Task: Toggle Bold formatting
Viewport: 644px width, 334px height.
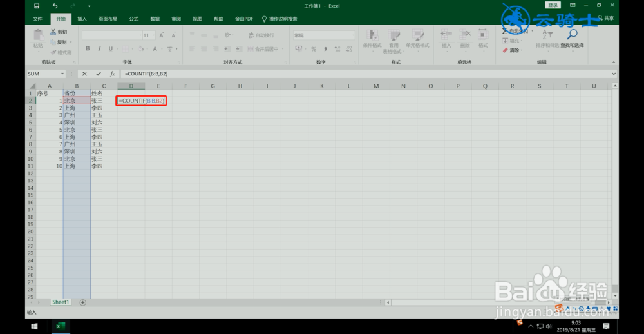Action: coord(88,48)
